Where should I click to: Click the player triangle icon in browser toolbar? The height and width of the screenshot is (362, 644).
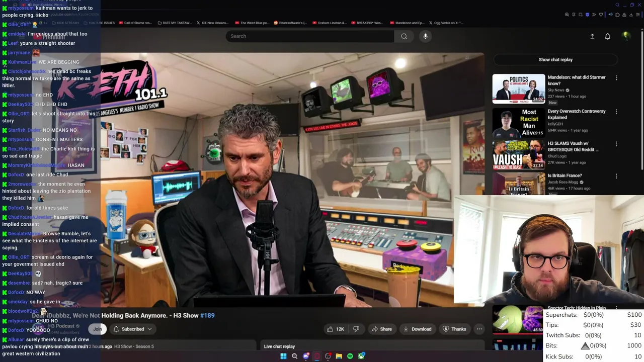594,15
